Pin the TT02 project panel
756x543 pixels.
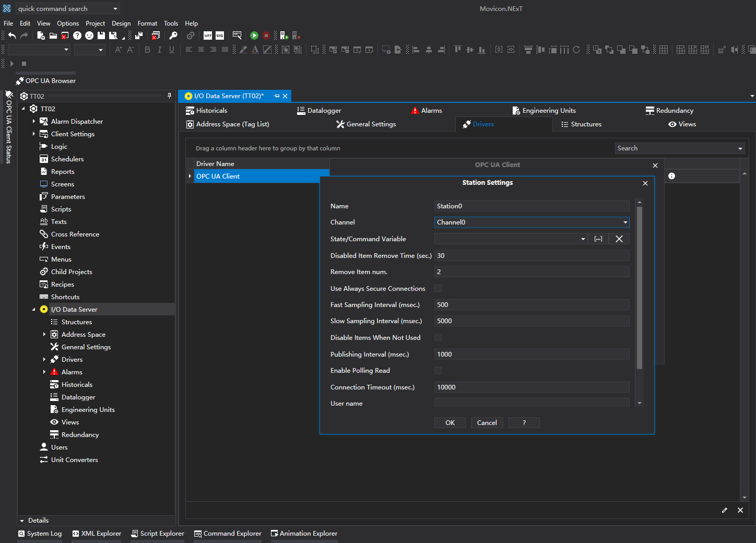(x=169, y=96)
